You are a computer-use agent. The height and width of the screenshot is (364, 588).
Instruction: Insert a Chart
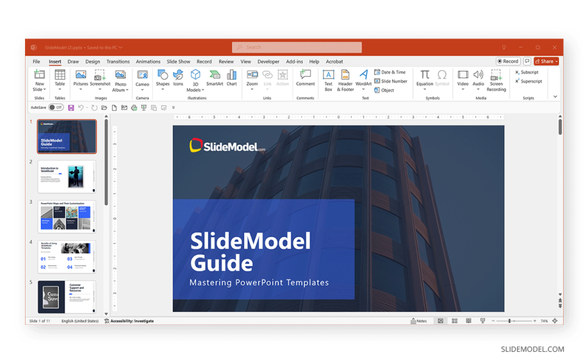coord(232,78)
